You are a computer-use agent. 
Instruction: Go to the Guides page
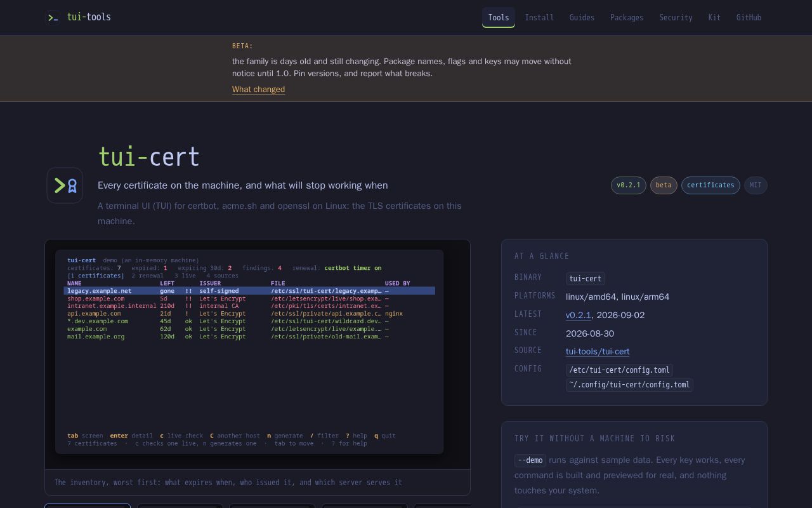coord(582,18)
